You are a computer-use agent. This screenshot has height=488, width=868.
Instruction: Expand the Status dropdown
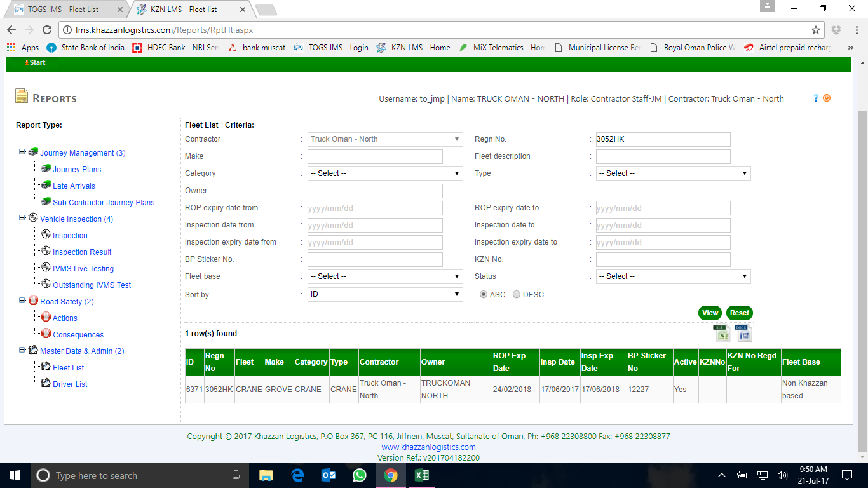point(673,276)
